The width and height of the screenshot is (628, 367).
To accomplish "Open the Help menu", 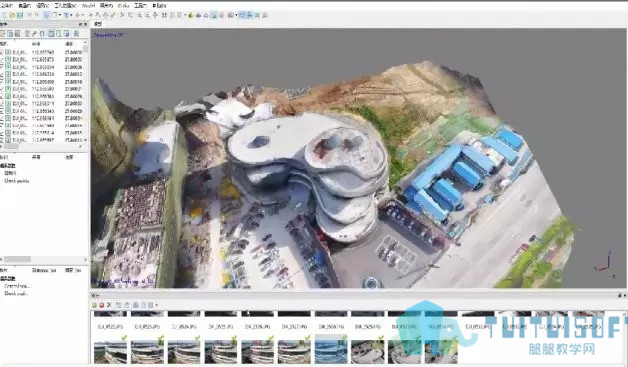I will pyautogui.click(x=159, y=6).
